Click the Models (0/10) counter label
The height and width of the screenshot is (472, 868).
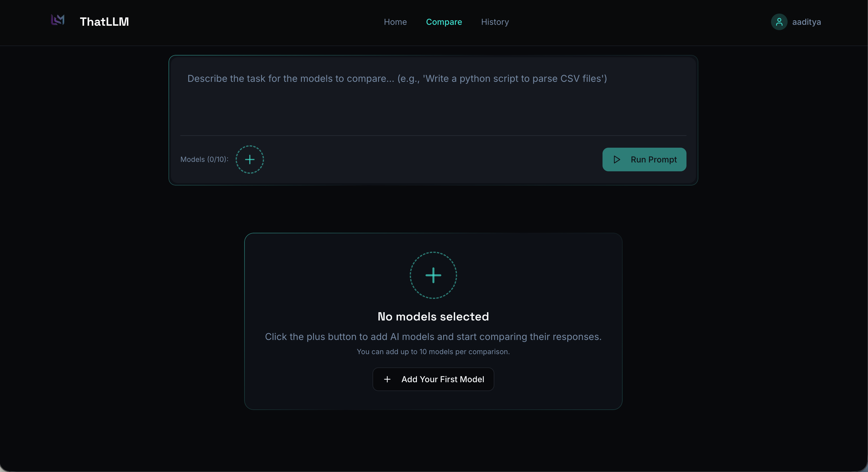(x=204, y=159)
